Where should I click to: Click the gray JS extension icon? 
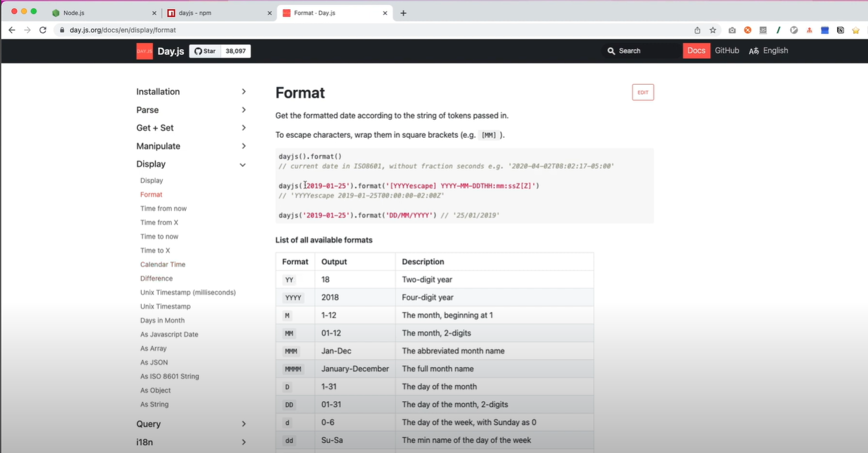(x=763, y=30)
